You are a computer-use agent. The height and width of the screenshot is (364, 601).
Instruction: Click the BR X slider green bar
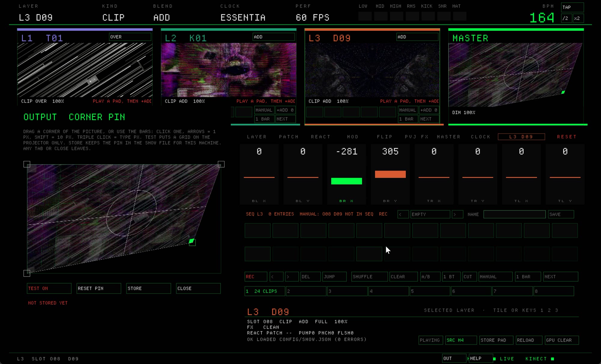tap(346, 181)
